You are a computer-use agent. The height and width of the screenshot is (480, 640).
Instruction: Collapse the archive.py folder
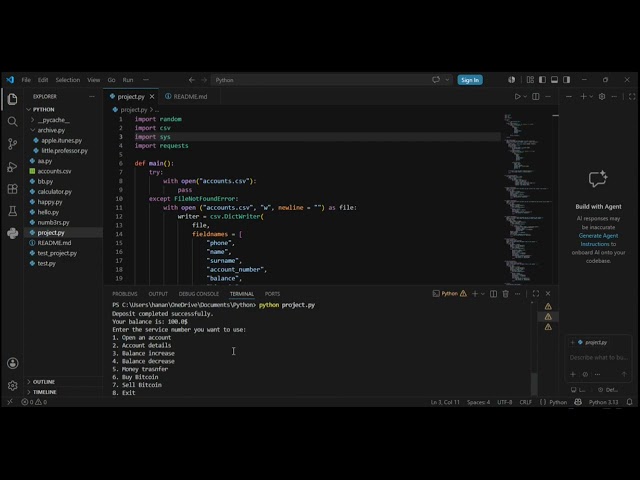tap(51, 130)
